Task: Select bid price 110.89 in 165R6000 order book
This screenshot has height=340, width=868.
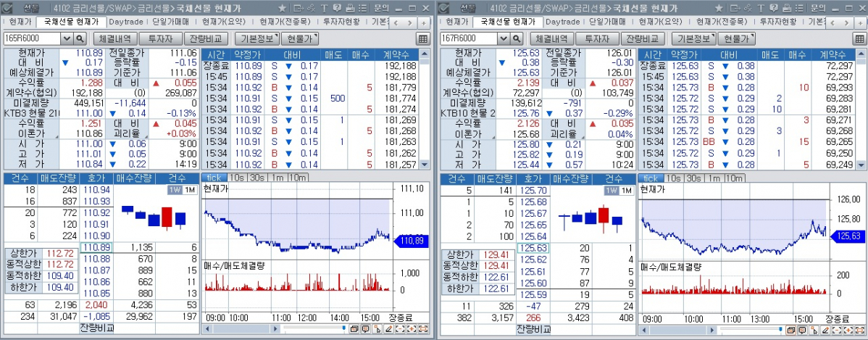Action: click(x=97, y=247)
